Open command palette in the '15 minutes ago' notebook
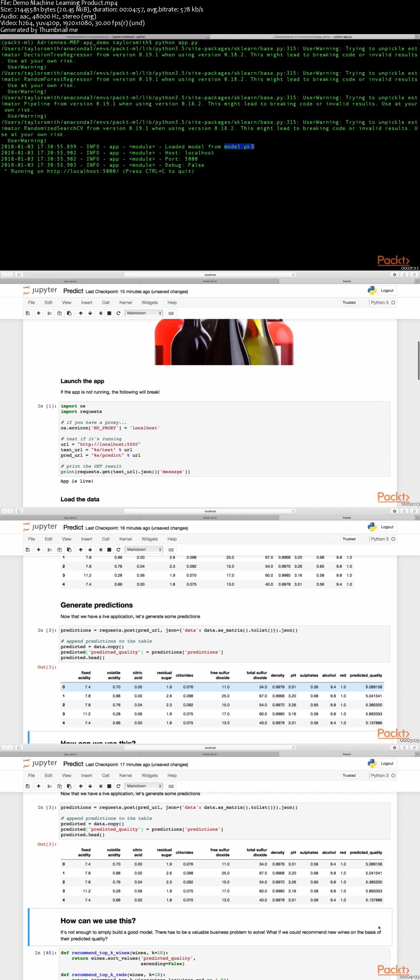The width and height of the screenshot is (420, 980). (171, 313)
